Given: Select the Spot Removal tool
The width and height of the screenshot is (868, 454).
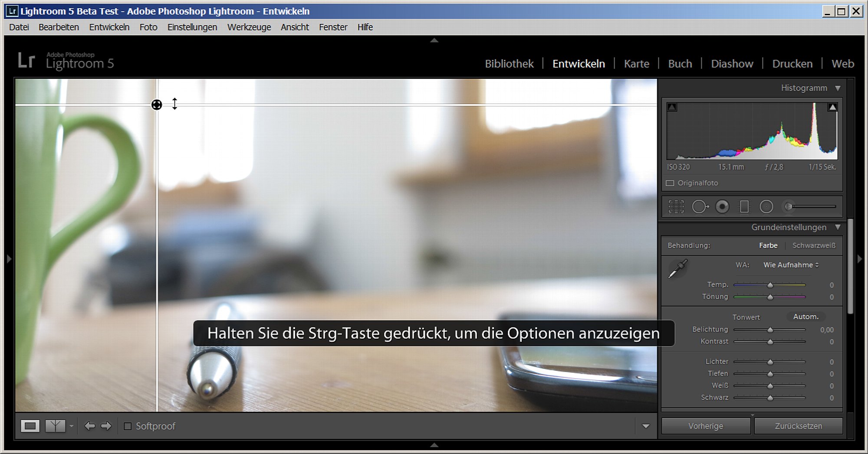Looking at the screenshot, I should pyautogui.click(x=700, y=207).
